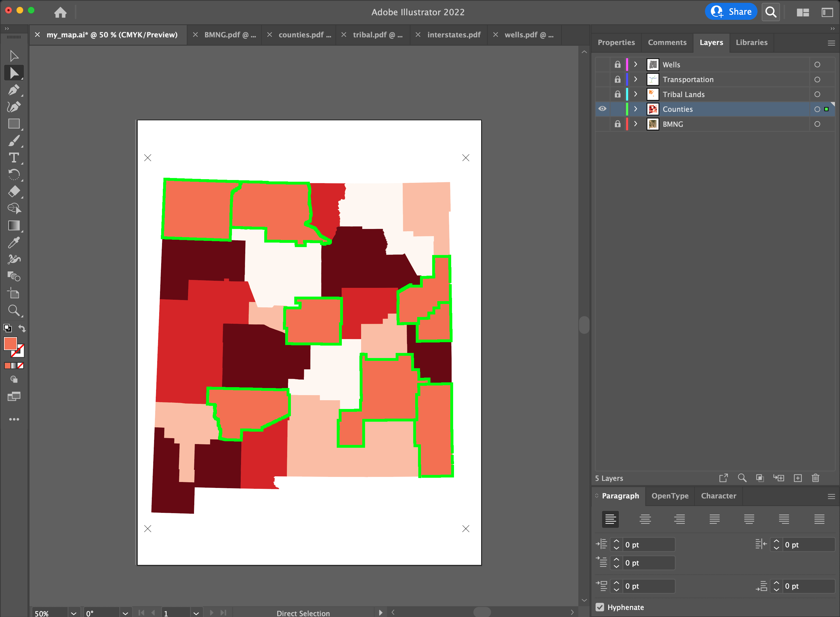
Task: Change screen mode in toolbar
Action: tap(14, 396)
